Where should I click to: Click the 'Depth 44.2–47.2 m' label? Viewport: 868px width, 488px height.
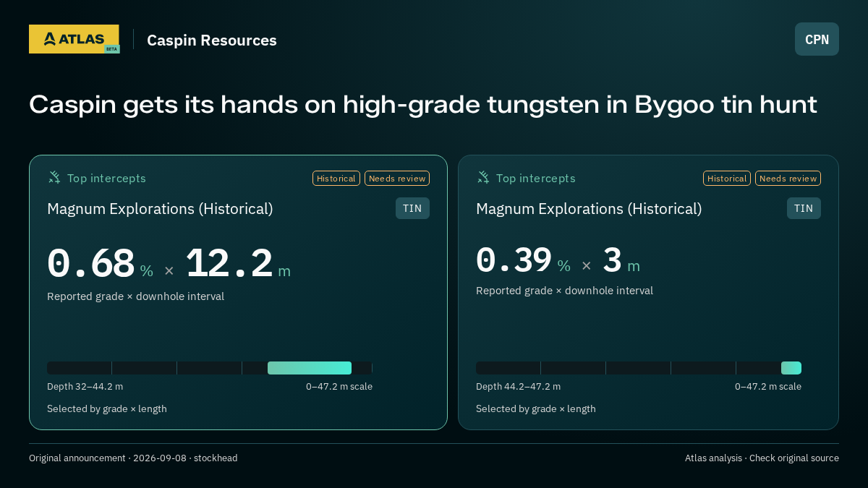[x=518, y=387]
